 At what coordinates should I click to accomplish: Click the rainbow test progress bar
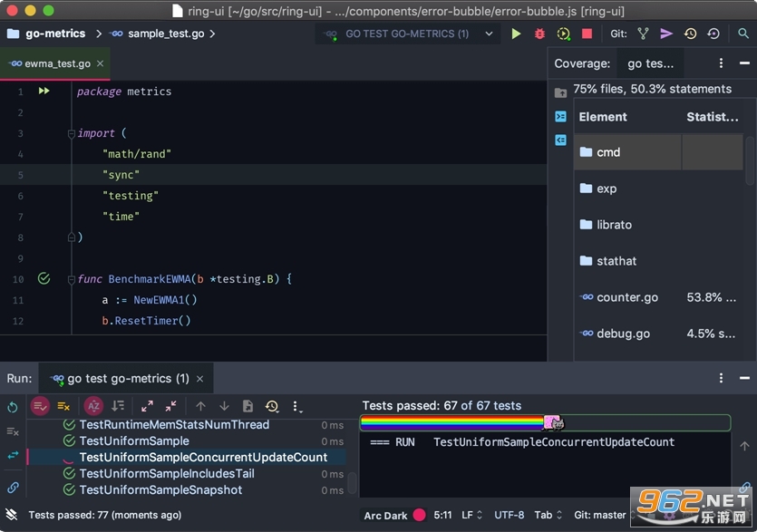545,423
